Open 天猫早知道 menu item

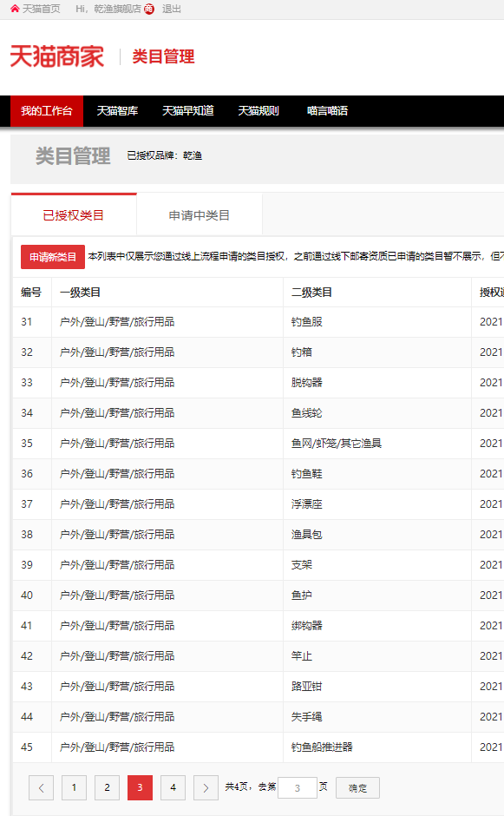click(x=187, y=111)
